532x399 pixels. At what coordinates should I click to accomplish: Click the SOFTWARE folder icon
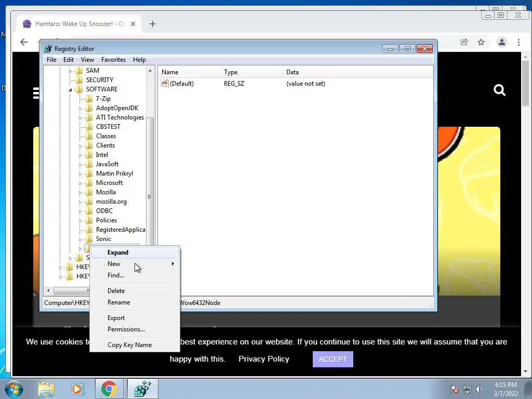[79, 89]
